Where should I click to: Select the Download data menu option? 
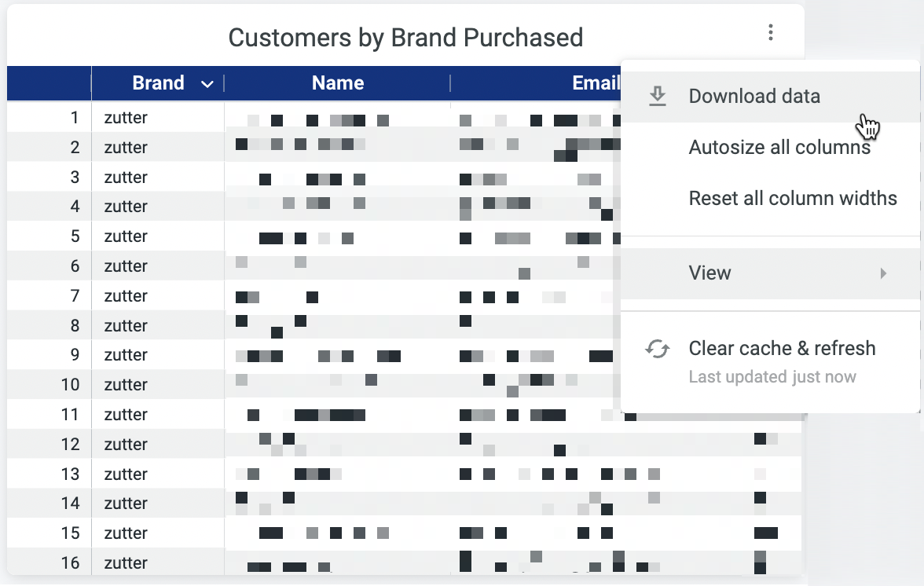pyautogui.click(x=753, y=96)
